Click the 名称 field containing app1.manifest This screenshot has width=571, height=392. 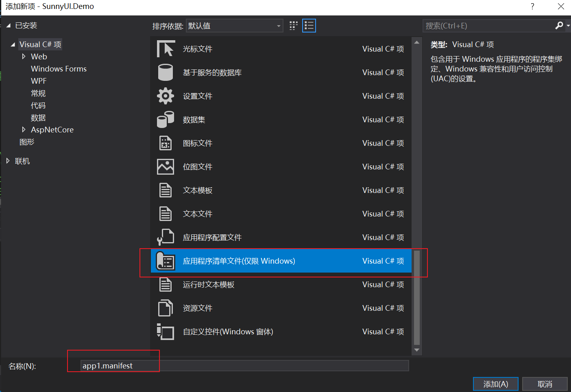[x=245, y=366]
